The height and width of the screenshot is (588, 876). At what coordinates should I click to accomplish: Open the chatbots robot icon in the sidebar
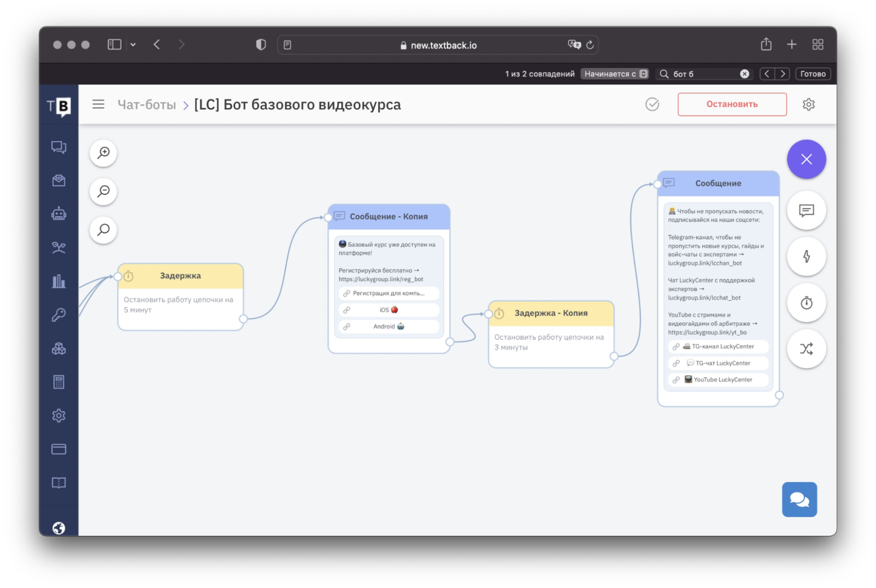[59, 214]
